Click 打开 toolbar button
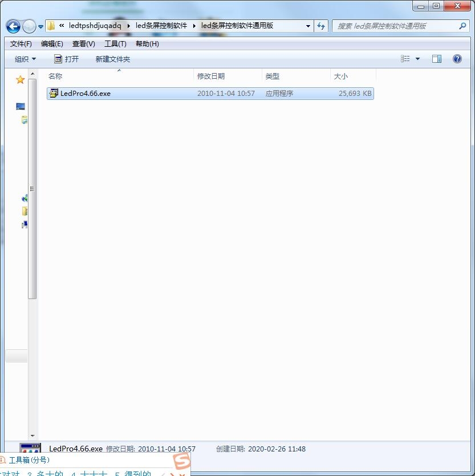475x476 pixels. pyautogui.click(x=66, y=59)
